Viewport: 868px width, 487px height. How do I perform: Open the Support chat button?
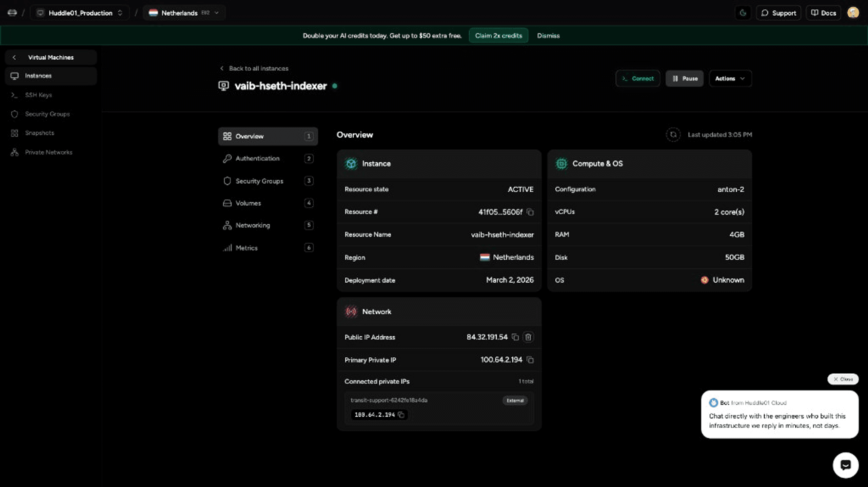[778, 13]
